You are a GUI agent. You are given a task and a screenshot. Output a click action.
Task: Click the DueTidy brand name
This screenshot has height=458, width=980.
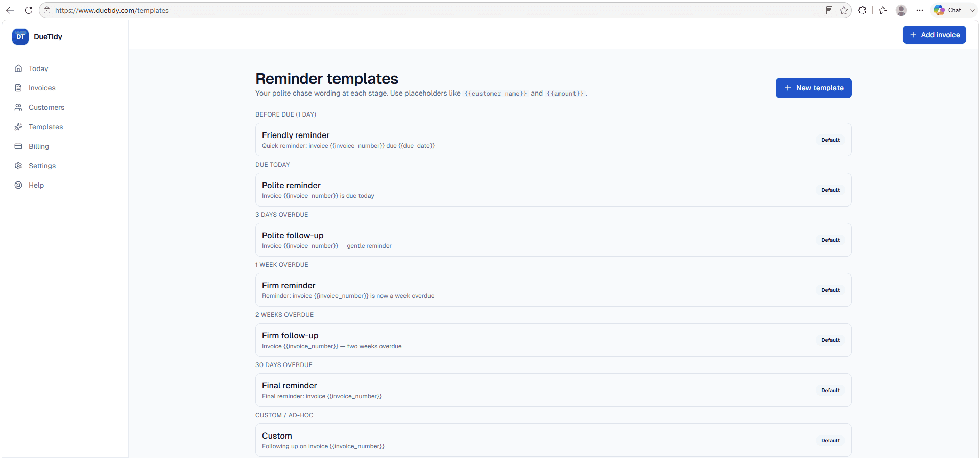pyautogui.click(x=48, y=37)
